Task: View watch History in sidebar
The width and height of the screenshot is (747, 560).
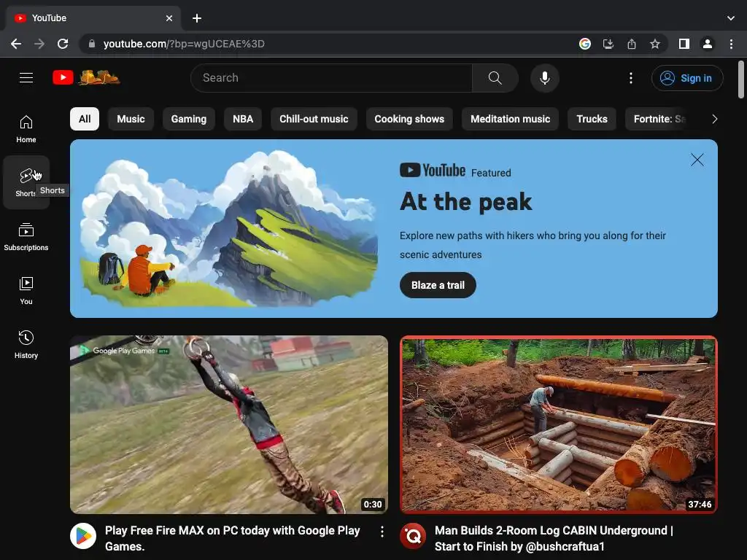Action: pos(26,344)
